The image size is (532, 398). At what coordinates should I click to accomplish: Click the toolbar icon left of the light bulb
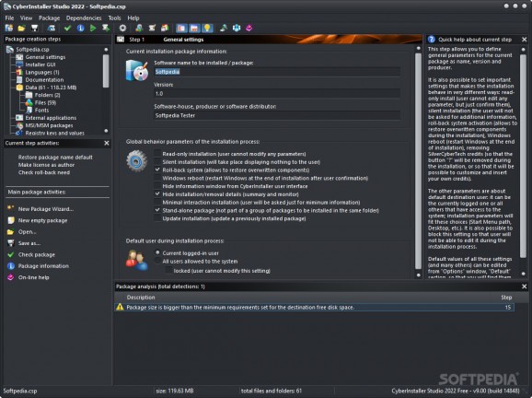pyautogui.click(x=194, y=29)
